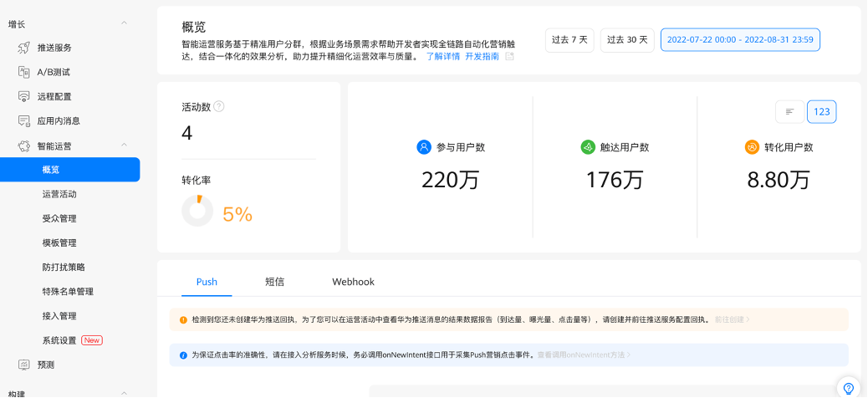
Task: Open the 了解详情 link
Action: [x=442, y=57]
